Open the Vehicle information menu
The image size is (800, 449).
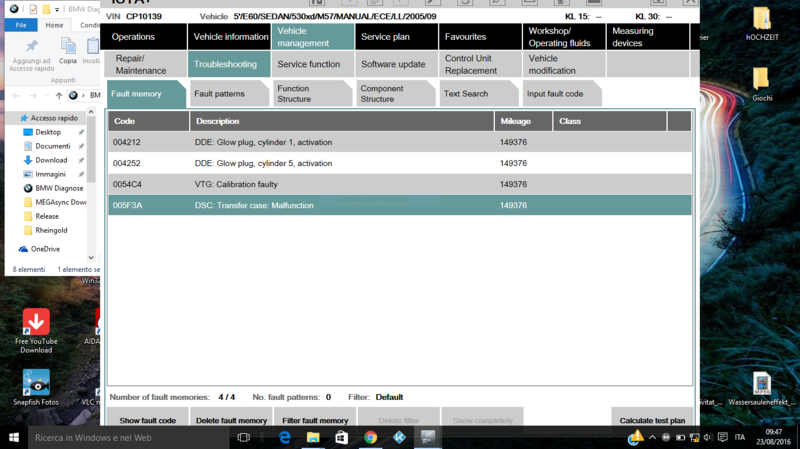click(x=229, y=37)
